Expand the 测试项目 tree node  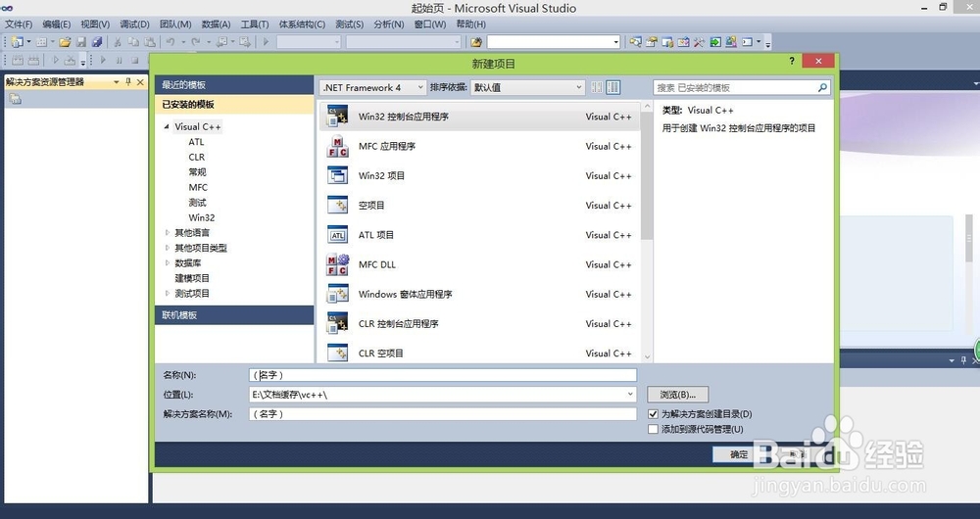[x=167, y=293]
